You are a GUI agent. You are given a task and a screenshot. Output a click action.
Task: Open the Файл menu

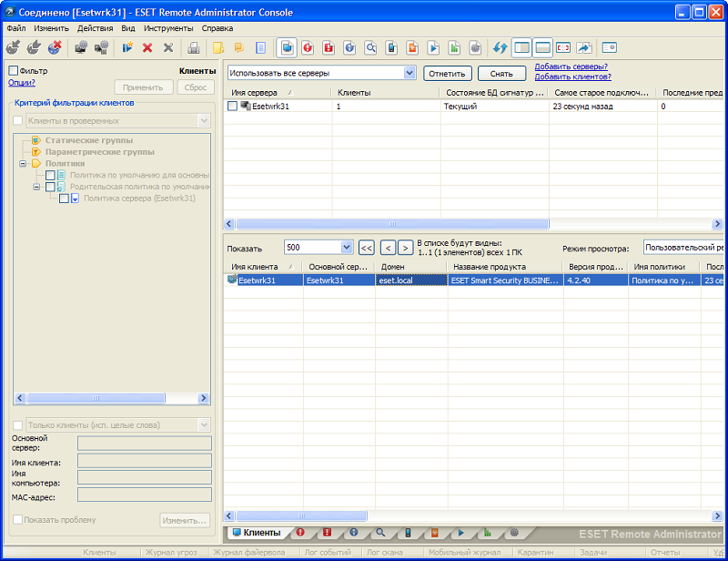[16, 28]
